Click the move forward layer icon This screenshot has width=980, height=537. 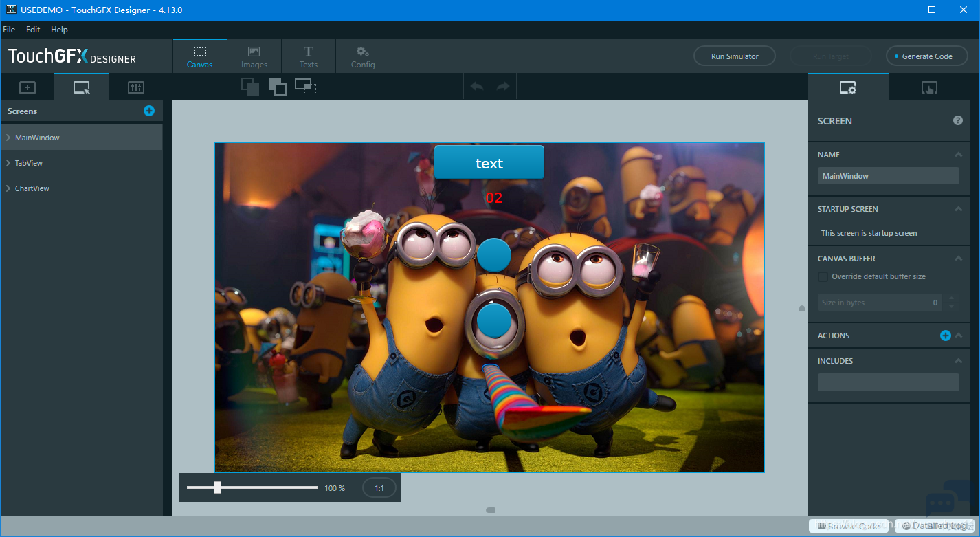(278, 87)
